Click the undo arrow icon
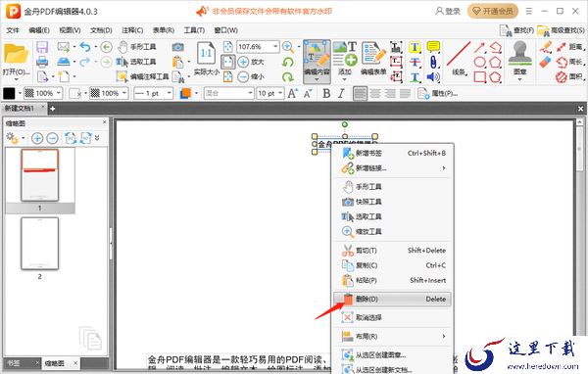 pyautogui.click(x=85, y=47)
